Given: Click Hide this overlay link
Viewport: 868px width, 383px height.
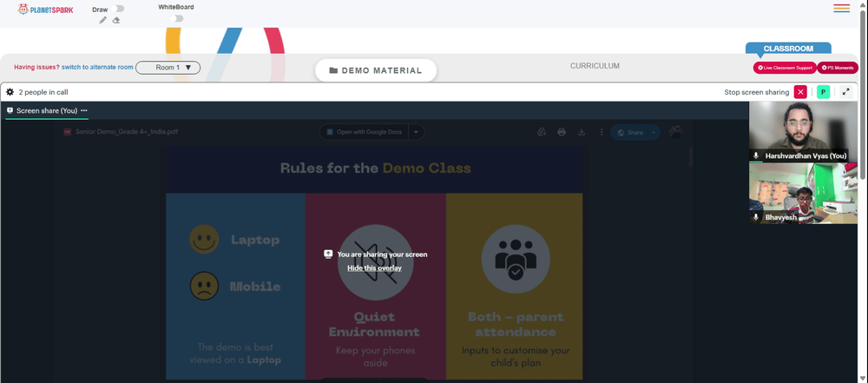Looking at the screenshot, I should [375, 267].
